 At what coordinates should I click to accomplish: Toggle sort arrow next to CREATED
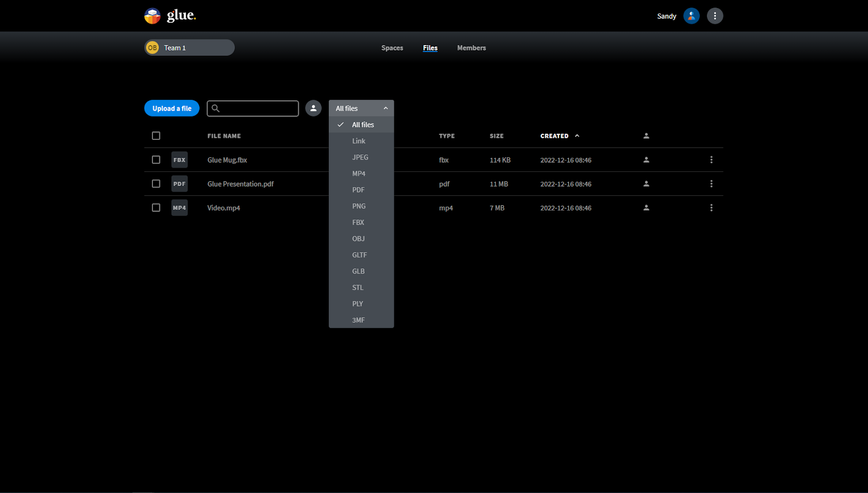(577, 136)
